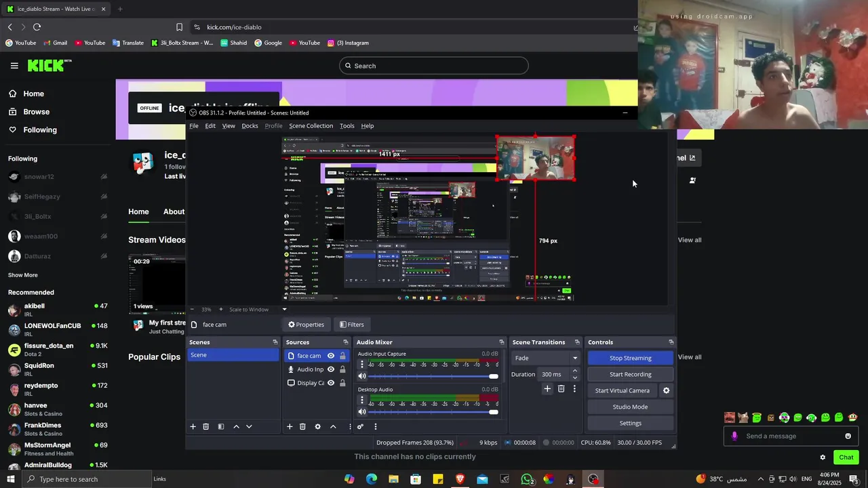Open source Filters button
The height and width of the screenshot is (488, 868).
coord(351,325)
